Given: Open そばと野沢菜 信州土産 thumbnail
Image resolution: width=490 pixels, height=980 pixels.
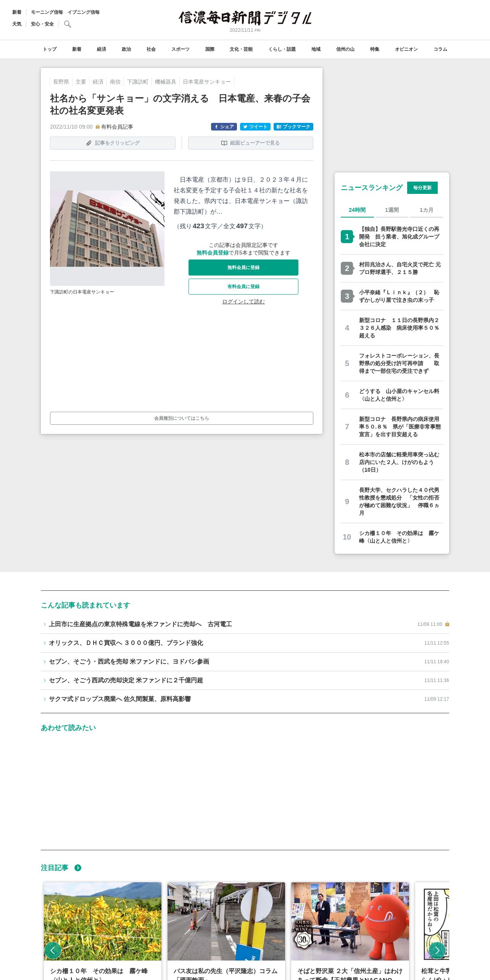Looking at the screenshot, I should [350, 921].
